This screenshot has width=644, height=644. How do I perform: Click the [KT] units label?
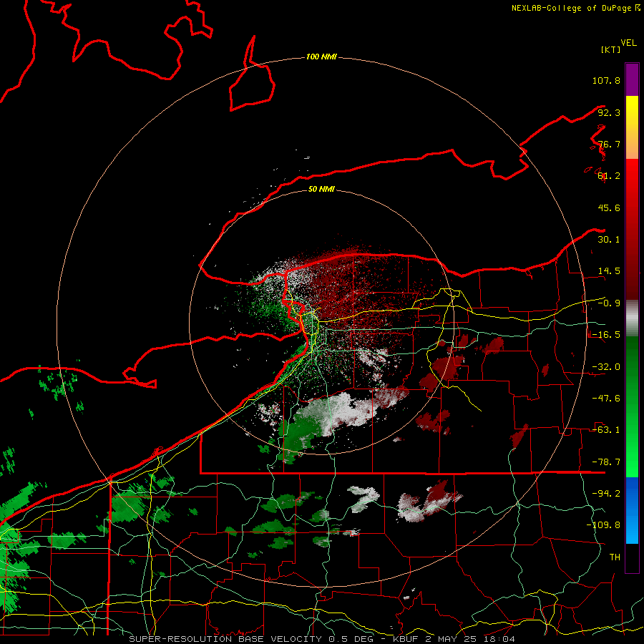[x=610, y=49]
